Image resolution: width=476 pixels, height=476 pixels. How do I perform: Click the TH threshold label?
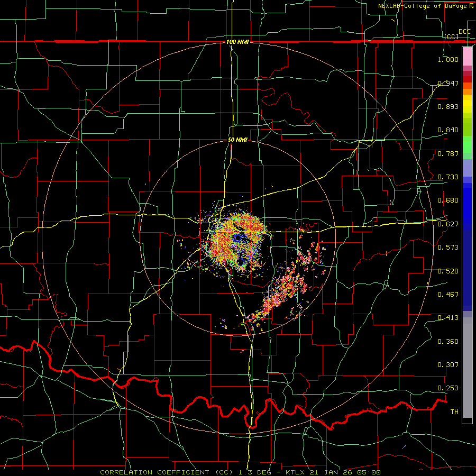pos(454,412)
